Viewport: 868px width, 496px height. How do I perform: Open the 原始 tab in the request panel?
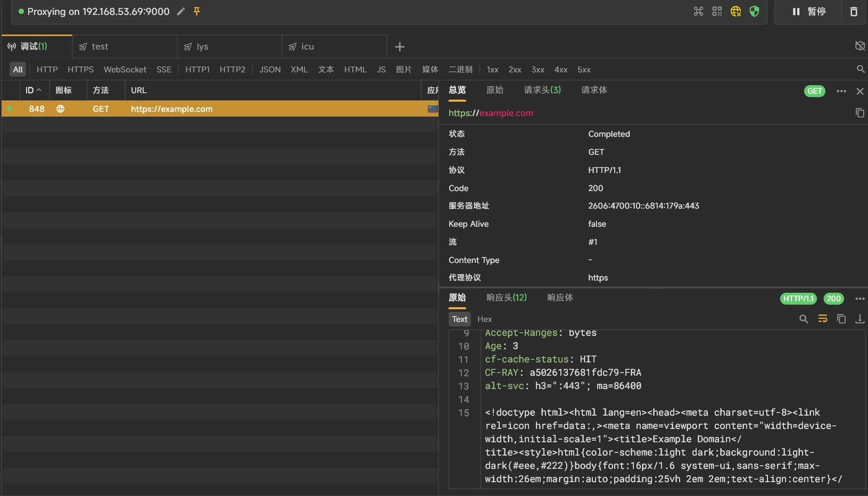pyautogui.click(x=495, y=90)
